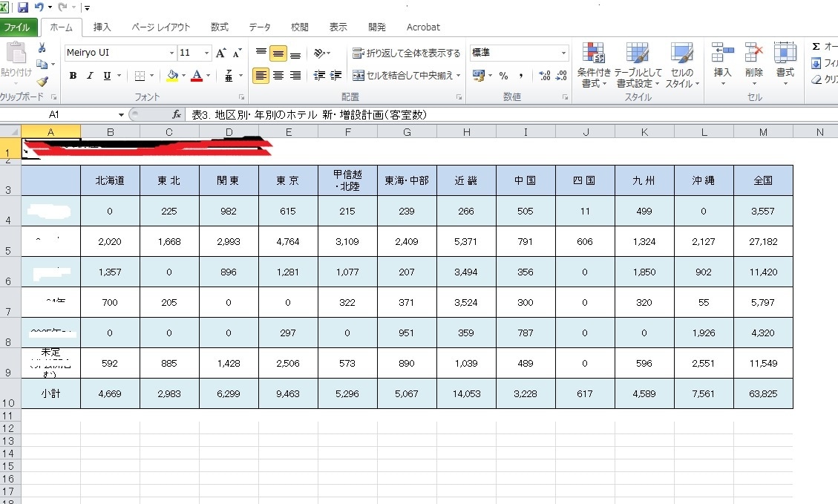Open the 標準 number format dropdown
This screenshot has height=504, width=838.
click(563, 53)
